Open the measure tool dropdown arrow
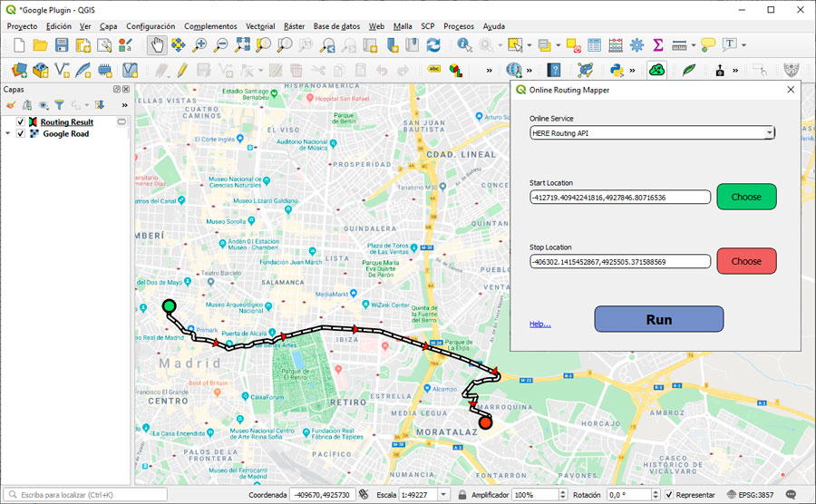Image resolution: width=816 pixels, height=504 pixels. tap(694, 45)
